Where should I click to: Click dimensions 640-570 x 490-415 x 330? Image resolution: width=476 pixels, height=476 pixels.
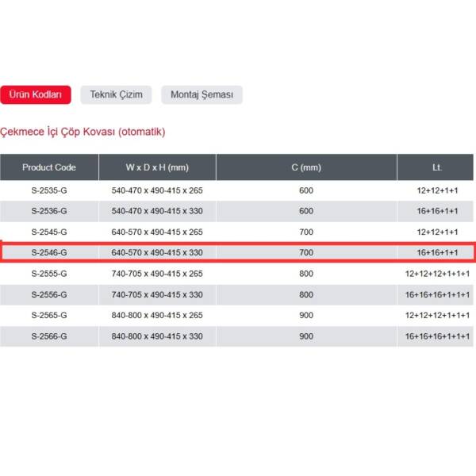pyautogui.click(x=157, y=252)
